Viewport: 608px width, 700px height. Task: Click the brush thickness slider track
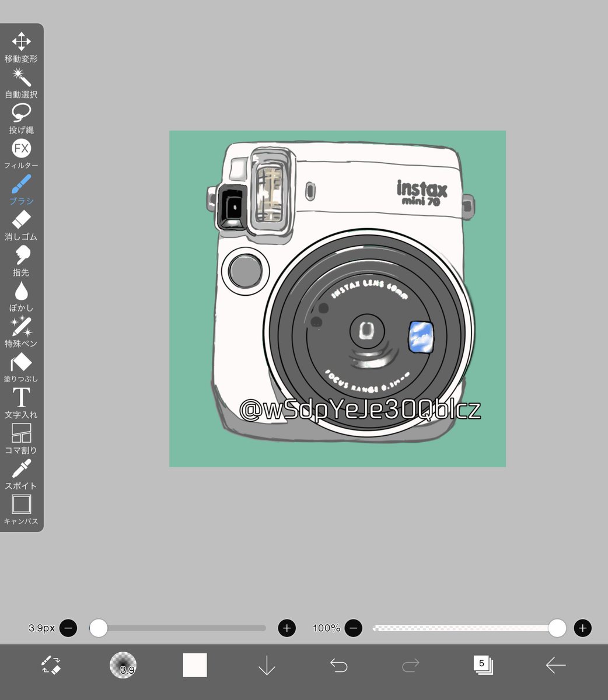coord(177,628)
